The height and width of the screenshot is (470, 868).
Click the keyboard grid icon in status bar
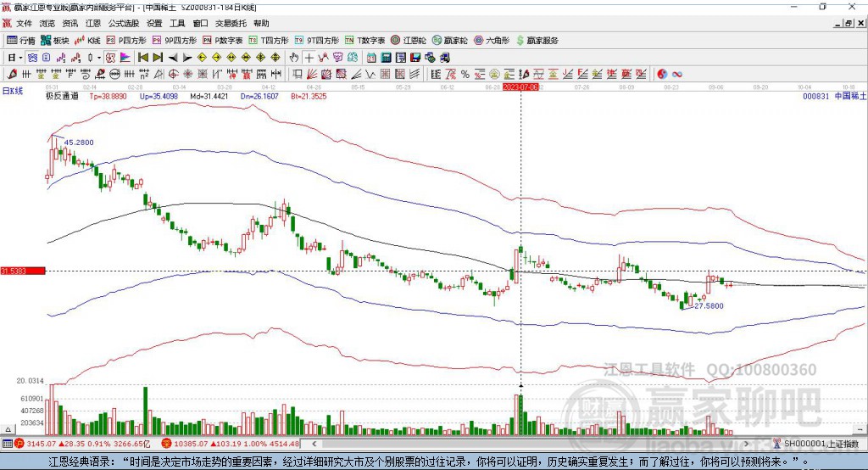click(7, 444)
